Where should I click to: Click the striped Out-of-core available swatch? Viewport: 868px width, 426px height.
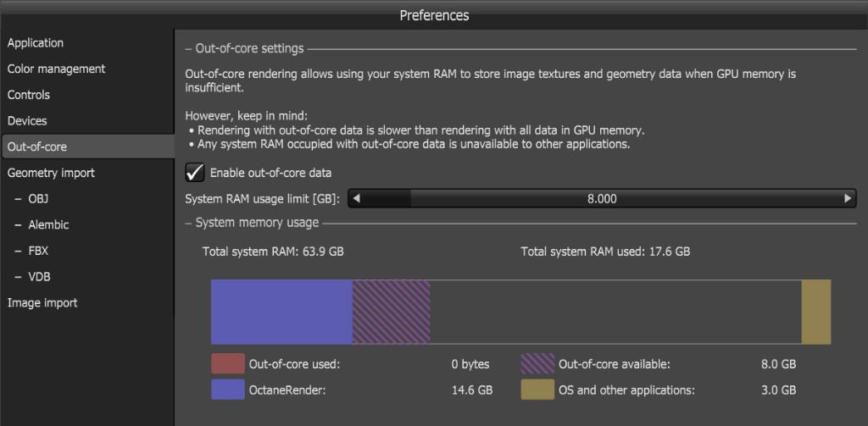(x=537, y=364)
